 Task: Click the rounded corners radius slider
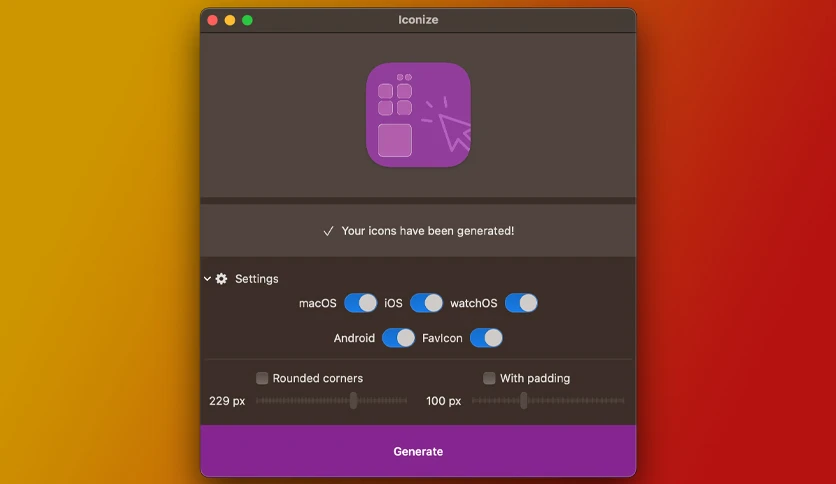(x=332, y=400)
